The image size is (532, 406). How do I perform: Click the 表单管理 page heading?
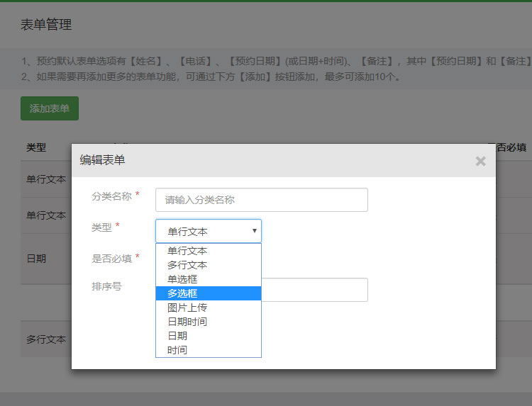point(46,25)
